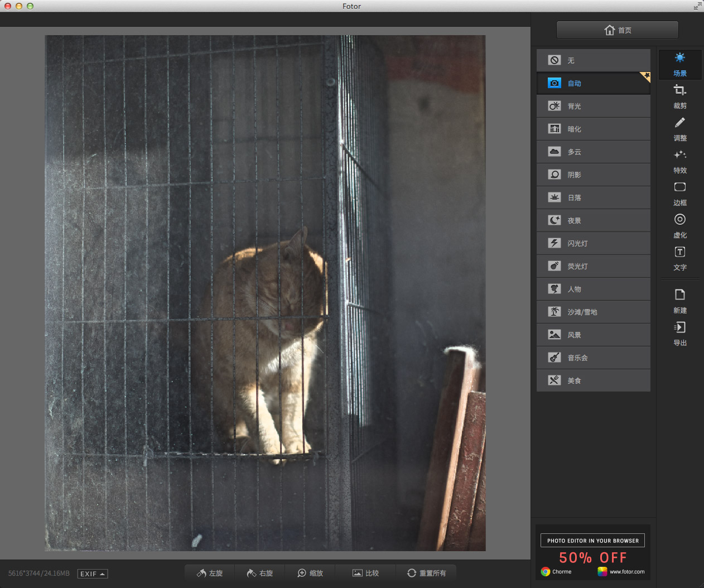Open the 场景 scenes tool tab
The height and width of the screenshot is (588, 704).
679,64
